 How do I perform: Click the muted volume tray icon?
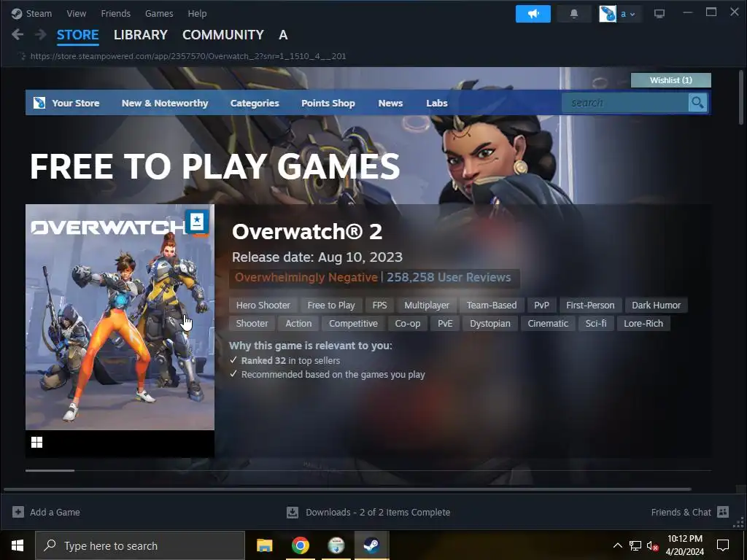[653, 545]
